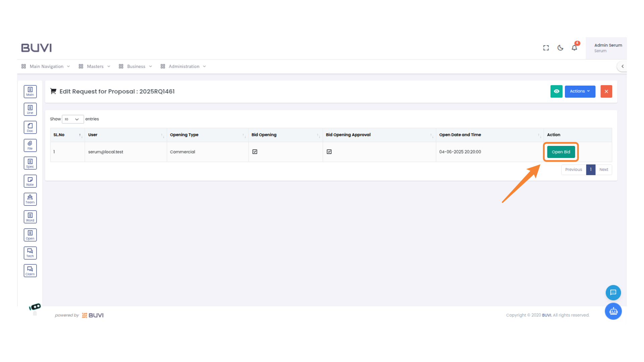Click the notifications bell icon

tap(574, 48)
